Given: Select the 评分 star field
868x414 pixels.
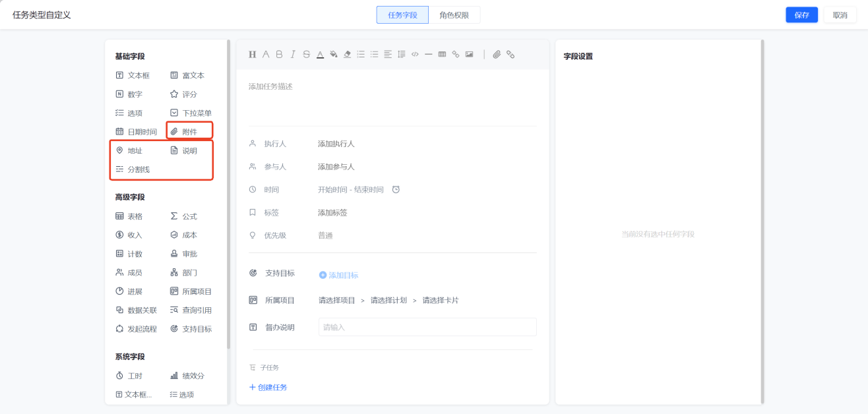Looking at the screenshot, I should click(184, 94).
